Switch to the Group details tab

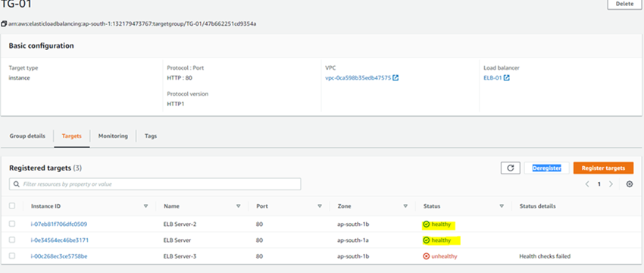[x=27, y=136]
